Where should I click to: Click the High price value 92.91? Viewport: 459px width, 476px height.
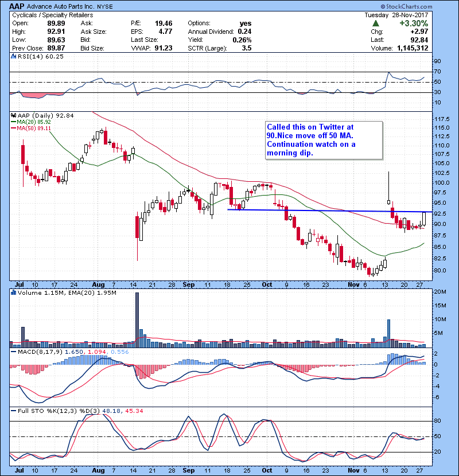pyautogui.click(x=56, y=32)
